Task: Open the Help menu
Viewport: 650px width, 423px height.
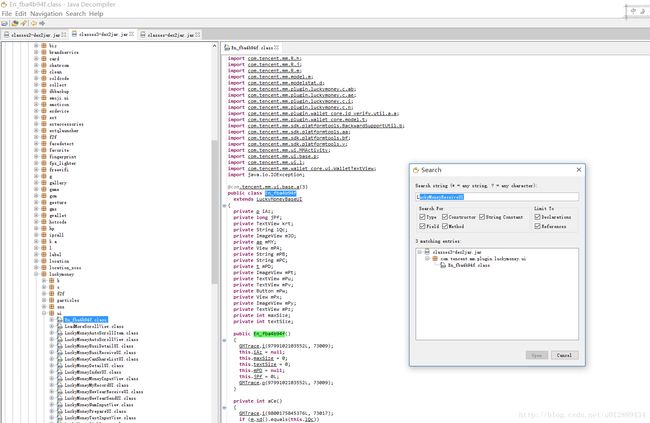Action: click(x=96, y=14)
